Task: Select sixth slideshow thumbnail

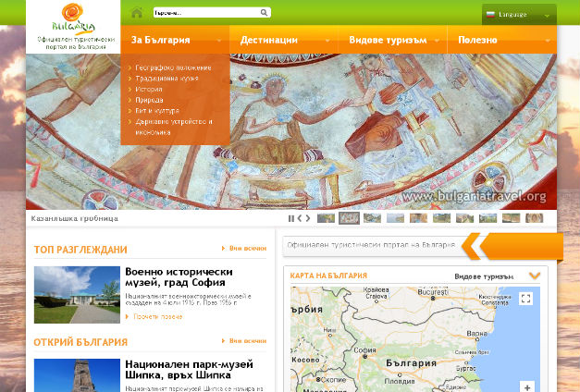Action: (x=441, y=218)
